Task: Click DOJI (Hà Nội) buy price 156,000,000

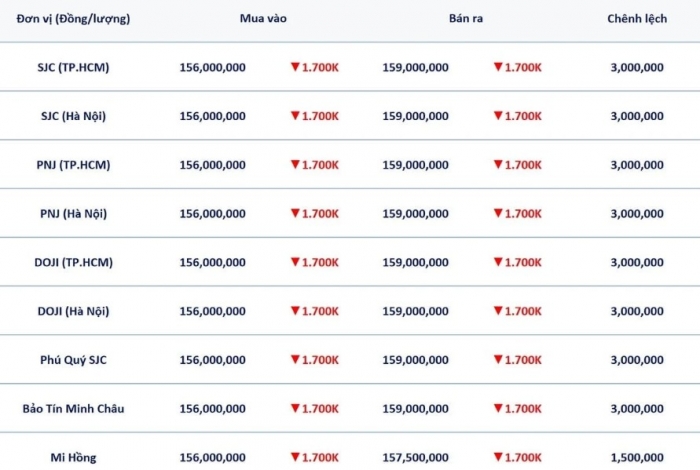Action: tap(212, 311)
